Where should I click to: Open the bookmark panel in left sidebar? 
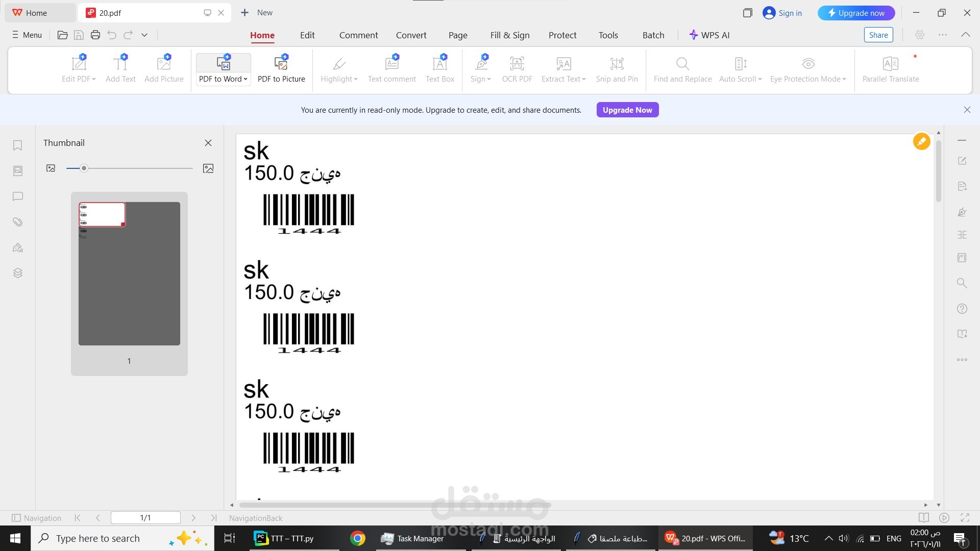coord(18,145)
